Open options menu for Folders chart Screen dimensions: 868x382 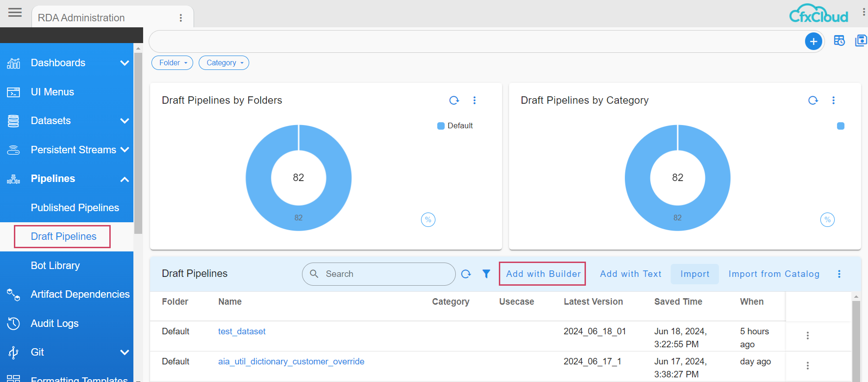coord(474,100)
